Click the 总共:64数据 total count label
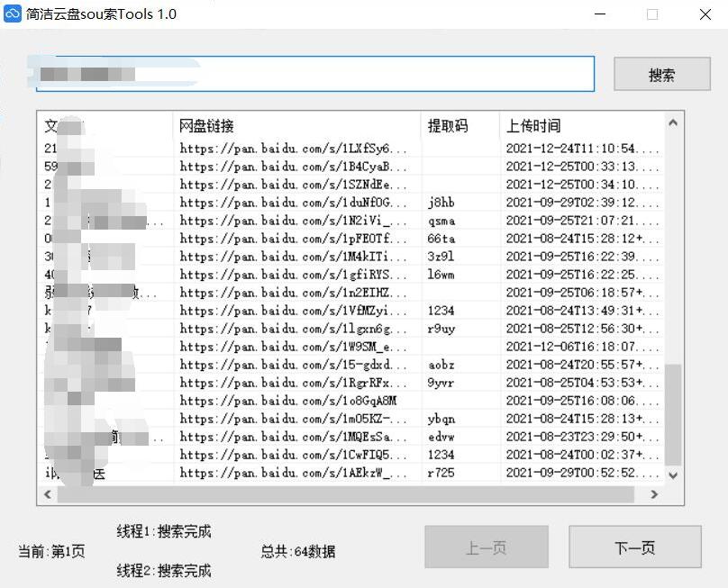Screen dimensions: 728x588 297,551
